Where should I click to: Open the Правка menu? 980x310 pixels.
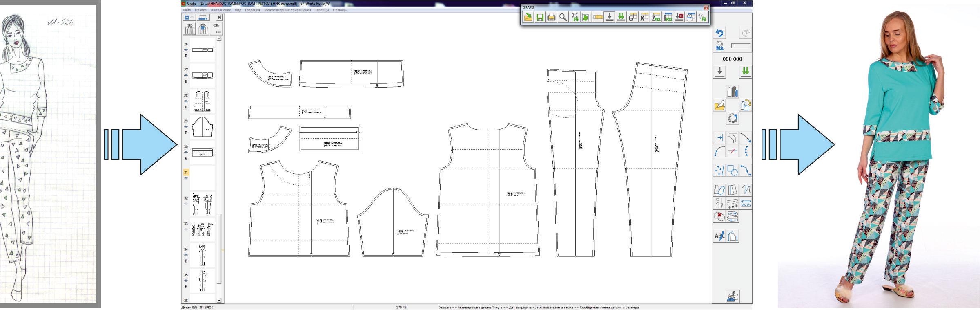click(x=200, y=10)
